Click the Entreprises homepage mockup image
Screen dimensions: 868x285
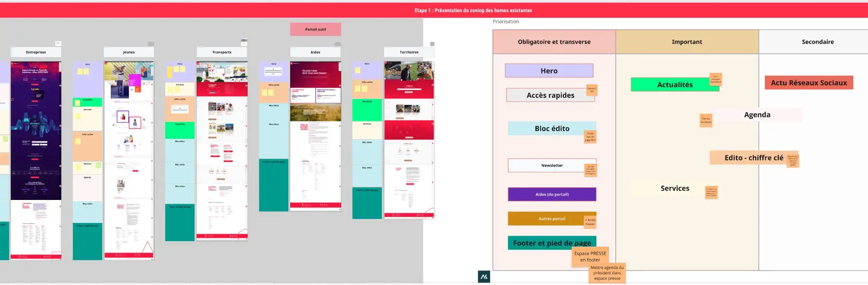[x=36, y=161]
